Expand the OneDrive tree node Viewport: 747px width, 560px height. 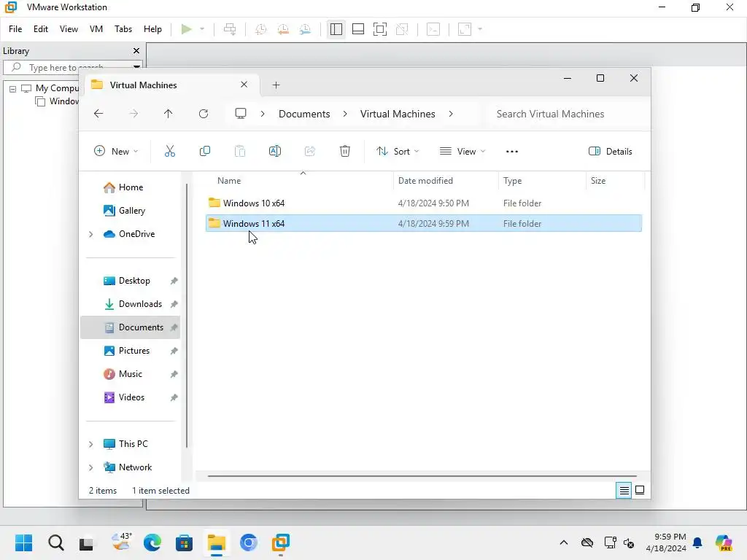point(91,234)
